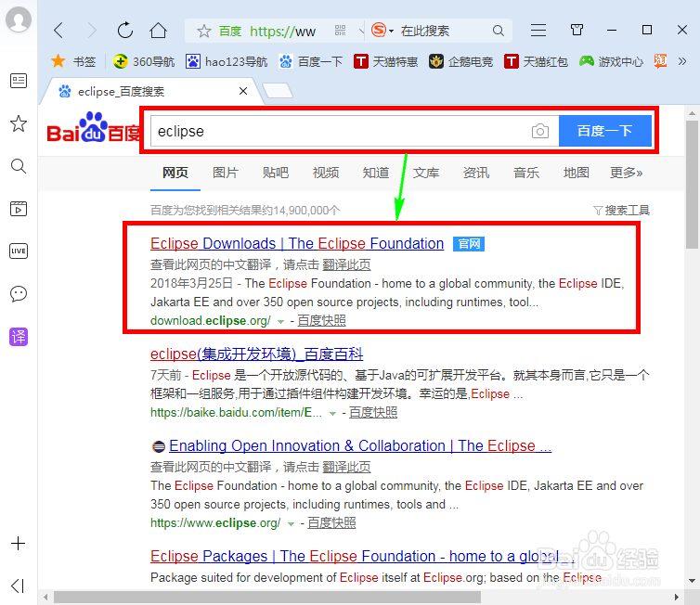Open 书签 bookmarks star
This screenshot has height=605, width=700.
[x=73, y=61]
